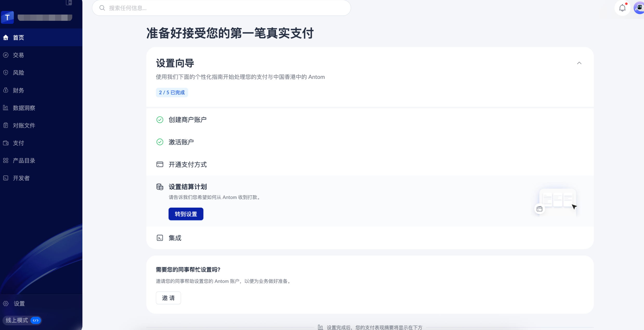Open 产品目录 in the sidebar

click(x=41, y=161)
